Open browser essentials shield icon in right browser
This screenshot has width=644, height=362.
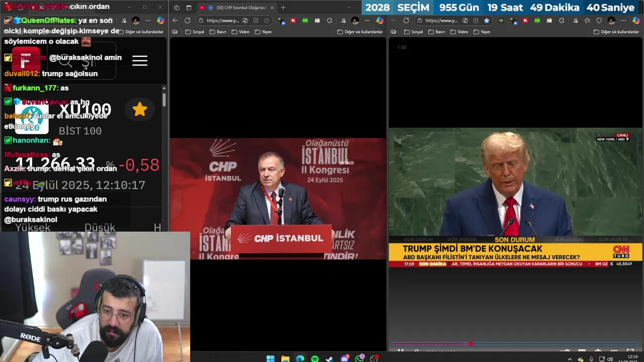pos(599,21)
